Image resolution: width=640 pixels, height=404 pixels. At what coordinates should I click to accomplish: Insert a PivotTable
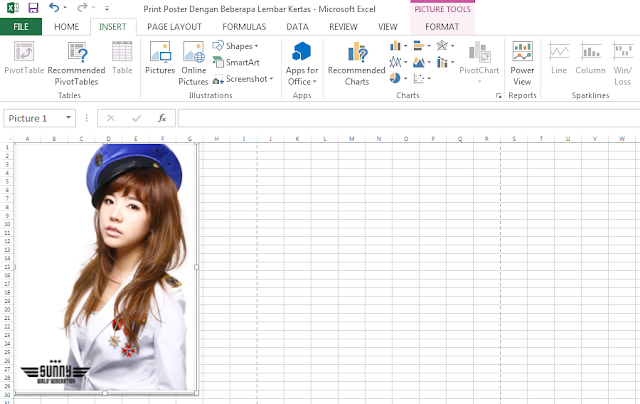[24, 58]
